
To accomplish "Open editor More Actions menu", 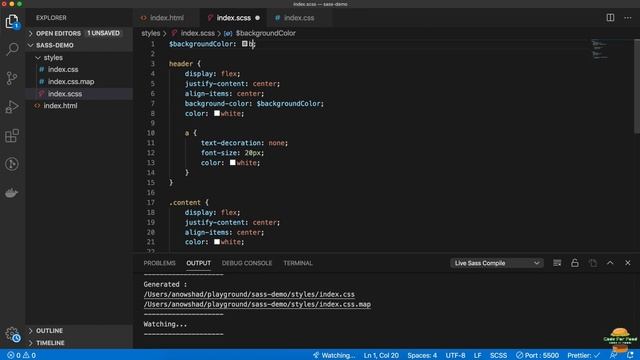I will click(628, 18).
